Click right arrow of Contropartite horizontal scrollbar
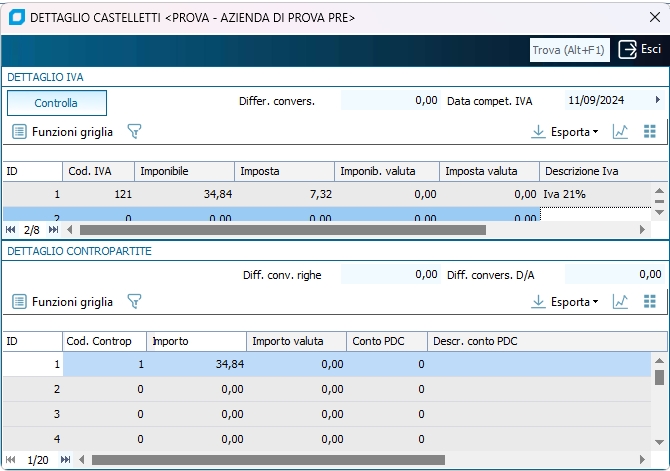 point(642,460)
